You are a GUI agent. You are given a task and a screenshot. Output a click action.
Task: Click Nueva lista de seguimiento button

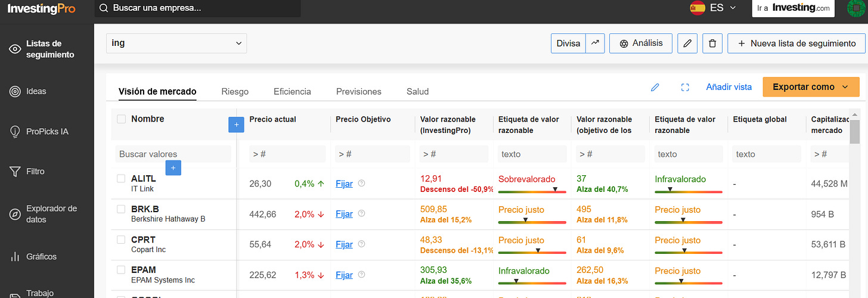pyautogui.click(x=796, y=43)
